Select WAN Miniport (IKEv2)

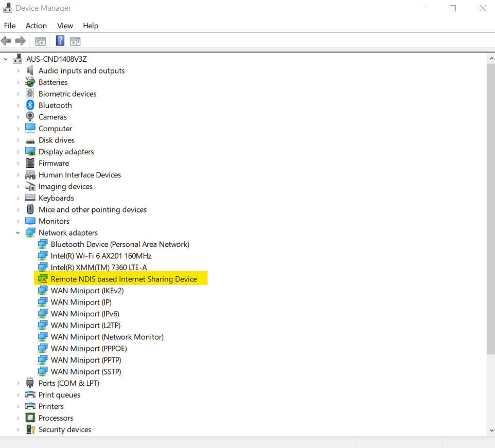(87, 291)
